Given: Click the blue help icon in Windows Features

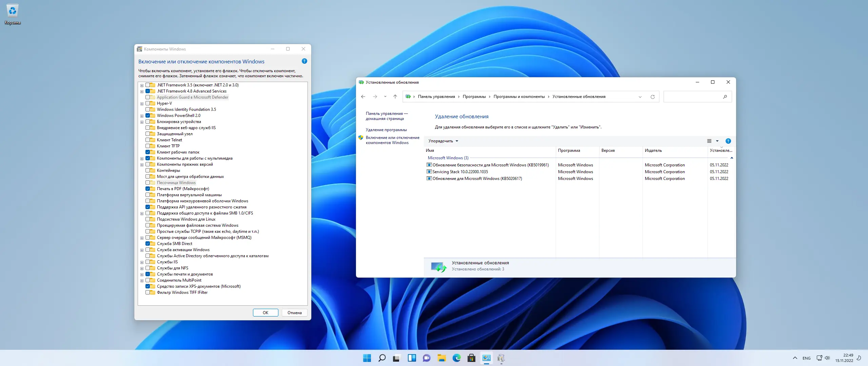Looking at the screenshot, I should tap(304, 61).
